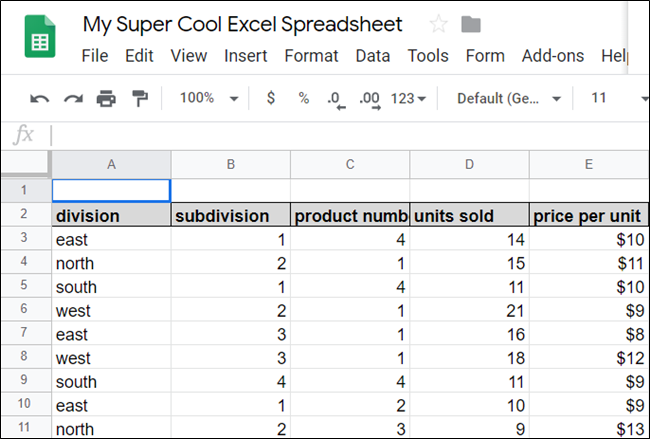Open the 123 more formats dropdown

409,98
